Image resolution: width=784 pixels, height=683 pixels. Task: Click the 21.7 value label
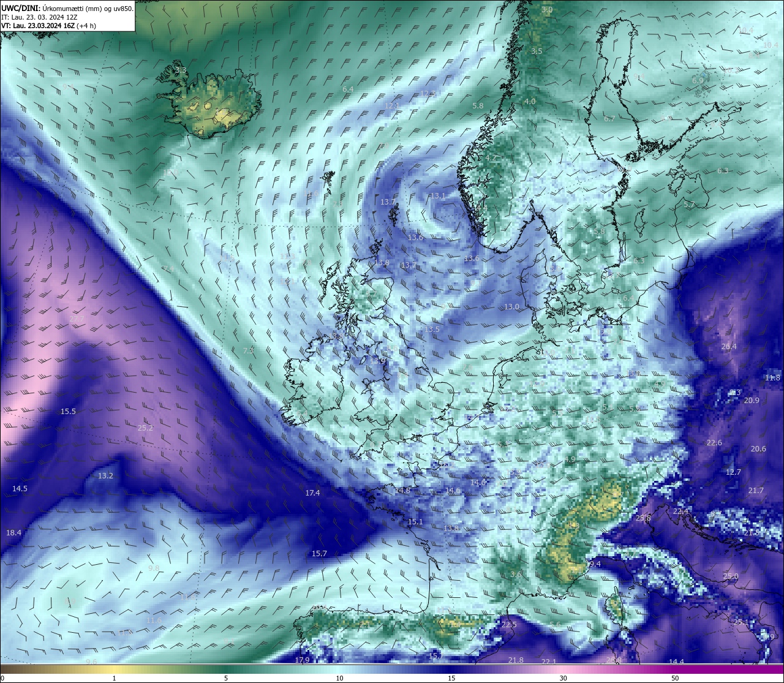point(756,490)
